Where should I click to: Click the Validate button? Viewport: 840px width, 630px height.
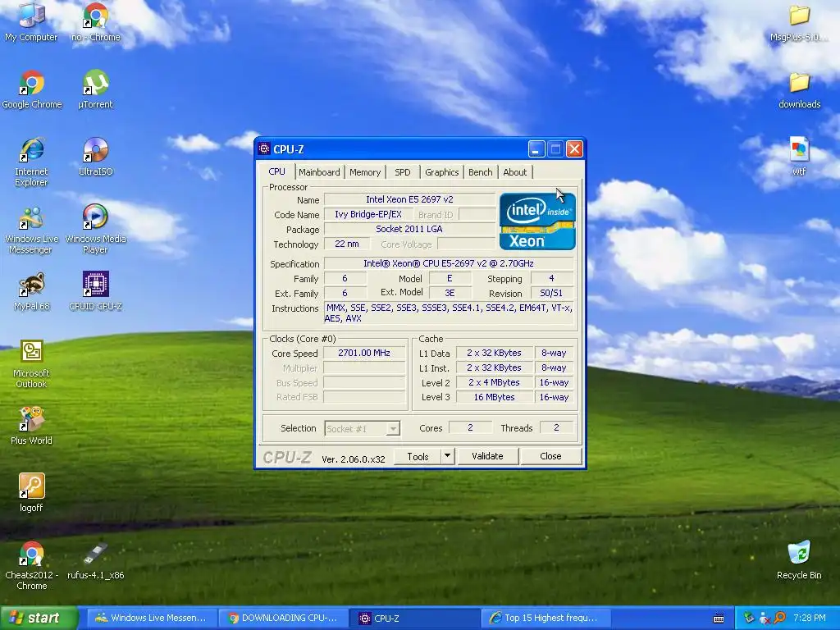pyautogui.click(x=487, y=456)
